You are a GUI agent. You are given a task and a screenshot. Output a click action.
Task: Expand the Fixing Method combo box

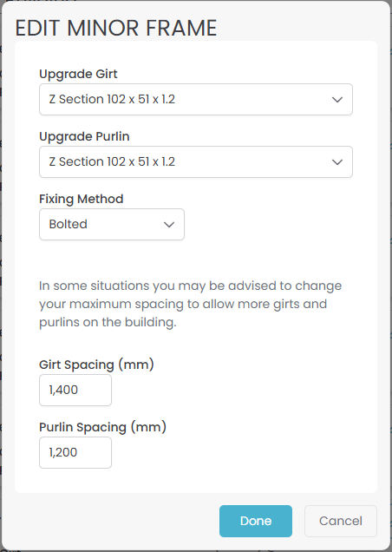coord(112,224)
